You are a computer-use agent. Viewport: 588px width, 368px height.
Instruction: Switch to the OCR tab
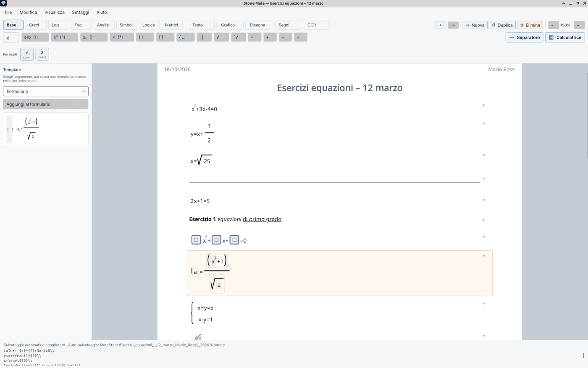(316, 25)
